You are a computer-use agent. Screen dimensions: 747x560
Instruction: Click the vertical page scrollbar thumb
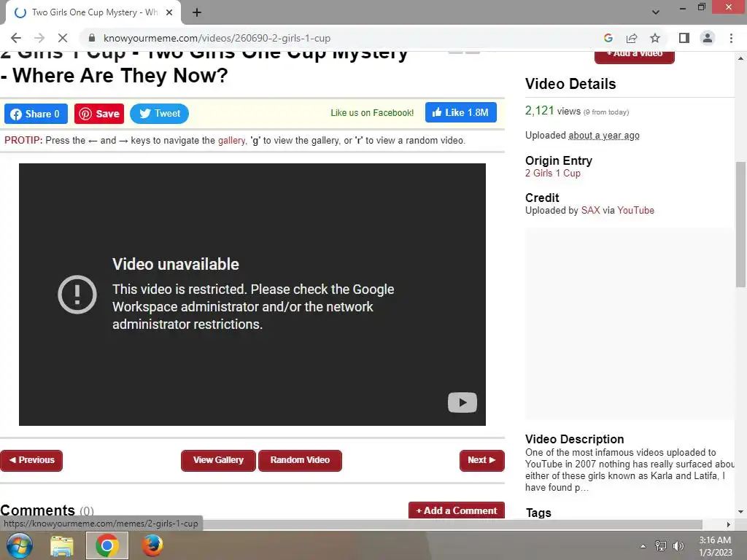[740, 225]
